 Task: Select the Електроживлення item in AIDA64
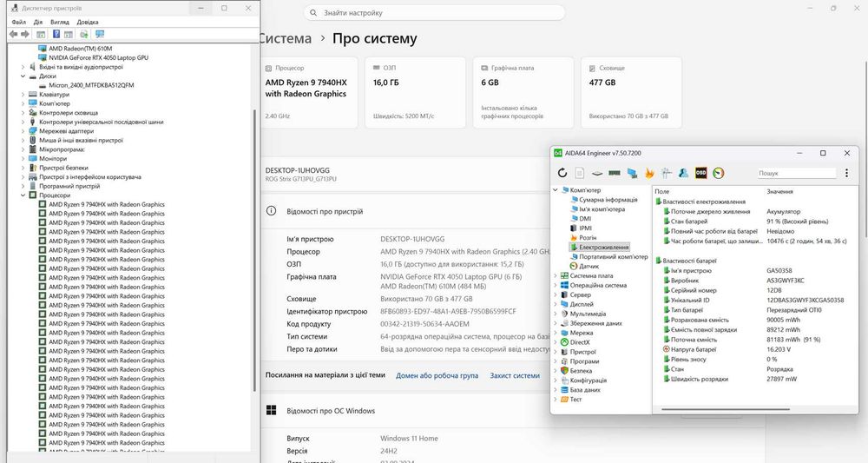pos(600,247)
